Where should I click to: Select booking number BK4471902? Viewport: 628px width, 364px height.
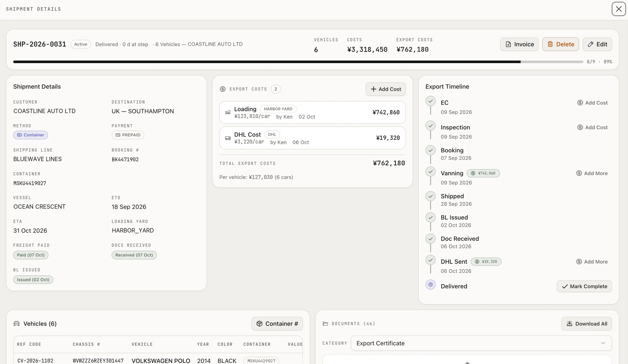point(125,159)
